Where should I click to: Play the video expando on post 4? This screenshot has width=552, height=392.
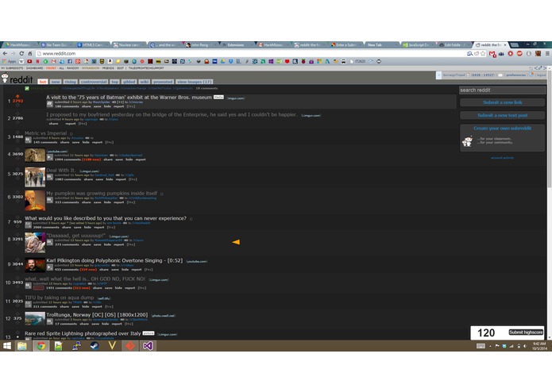(x=50, y=157)
